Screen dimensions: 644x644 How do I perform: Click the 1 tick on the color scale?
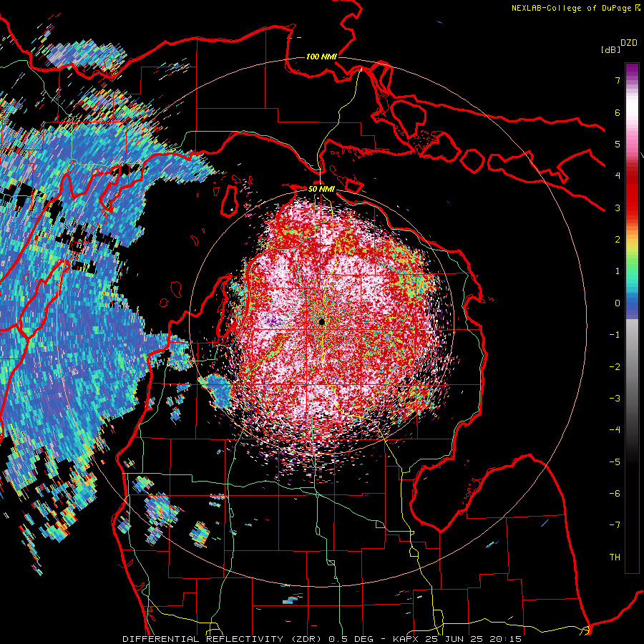pyautogui.click(x=618, y=271)
